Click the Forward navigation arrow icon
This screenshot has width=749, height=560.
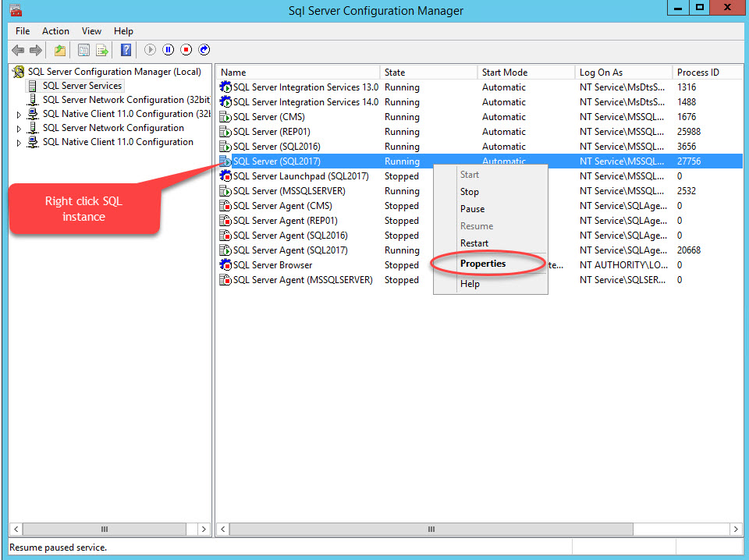pos(36,50)
